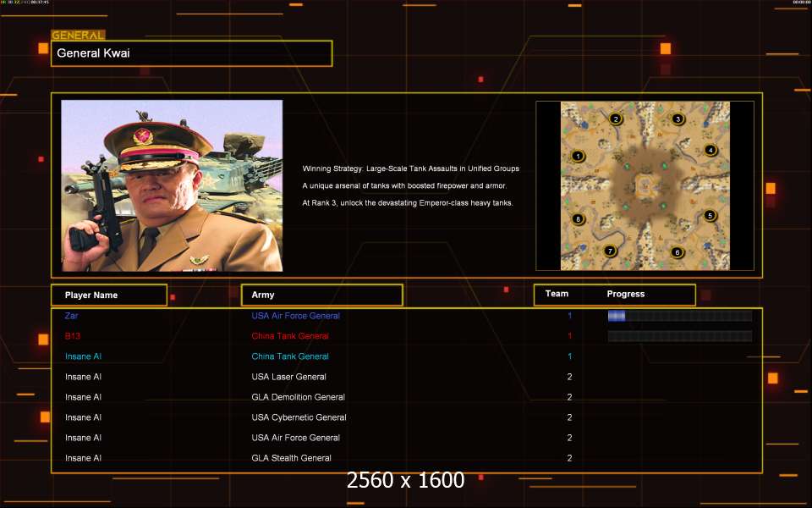Click the USA Laser General entry

tap(288, 377)
